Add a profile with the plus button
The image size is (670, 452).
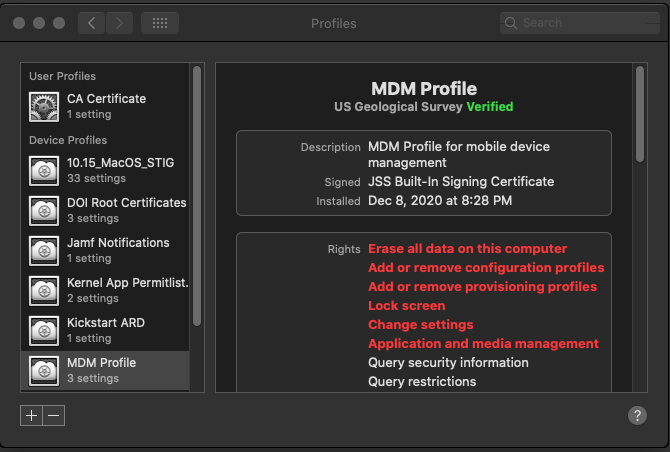tap(31, 415)
